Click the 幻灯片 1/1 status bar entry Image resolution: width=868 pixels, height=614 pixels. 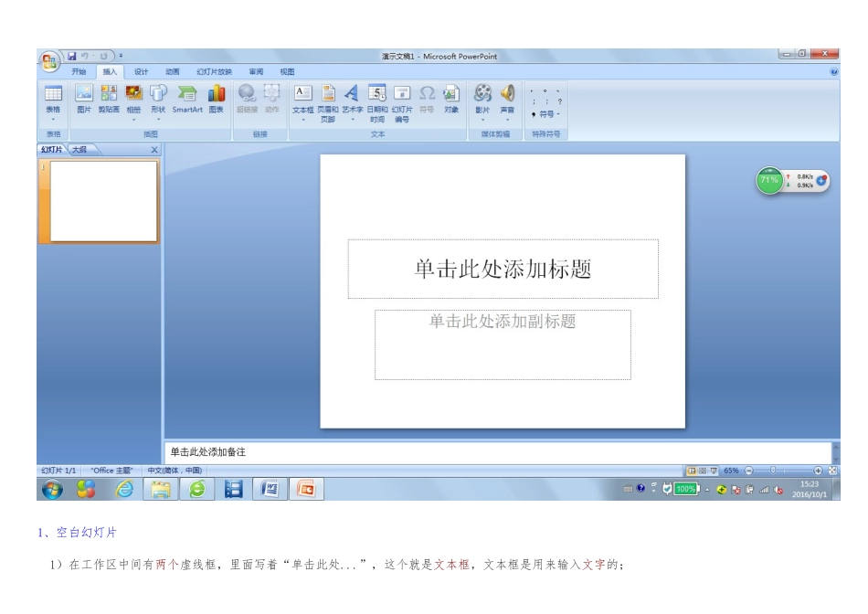coord(58,470)
